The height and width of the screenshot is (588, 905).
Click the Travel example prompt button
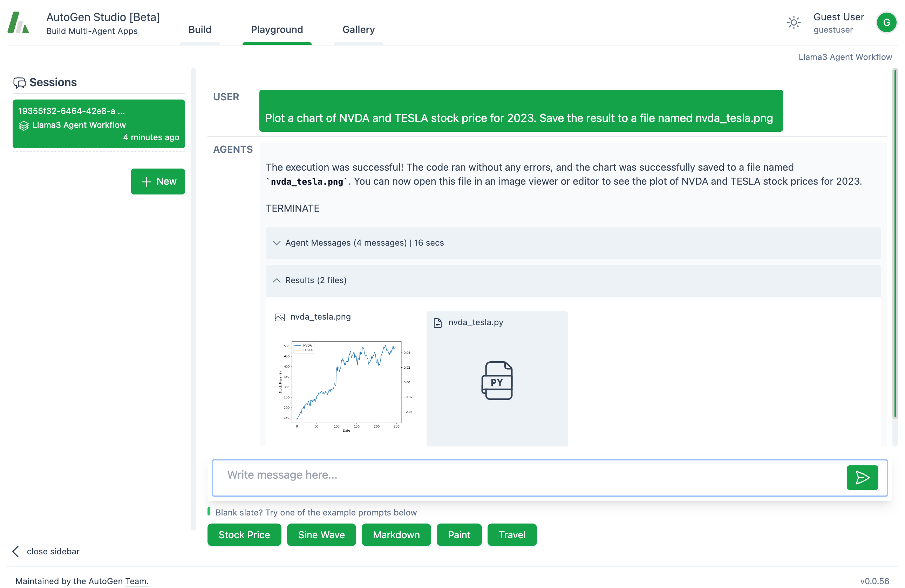pos(511,535)
